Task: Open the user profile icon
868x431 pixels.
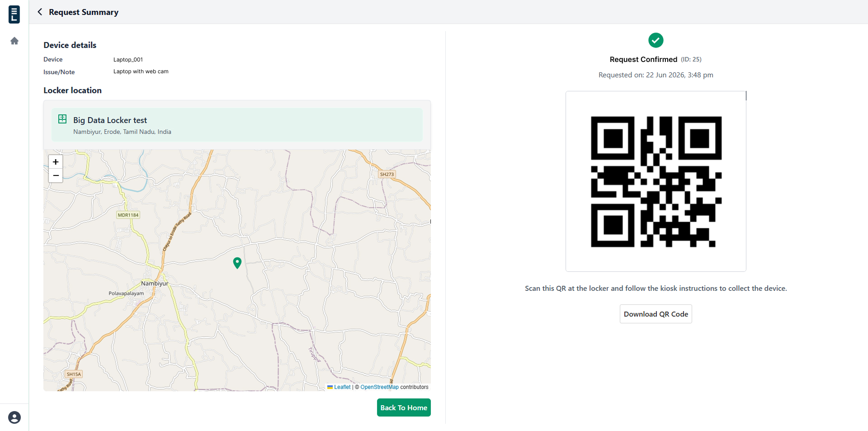Action: [14, 417]
